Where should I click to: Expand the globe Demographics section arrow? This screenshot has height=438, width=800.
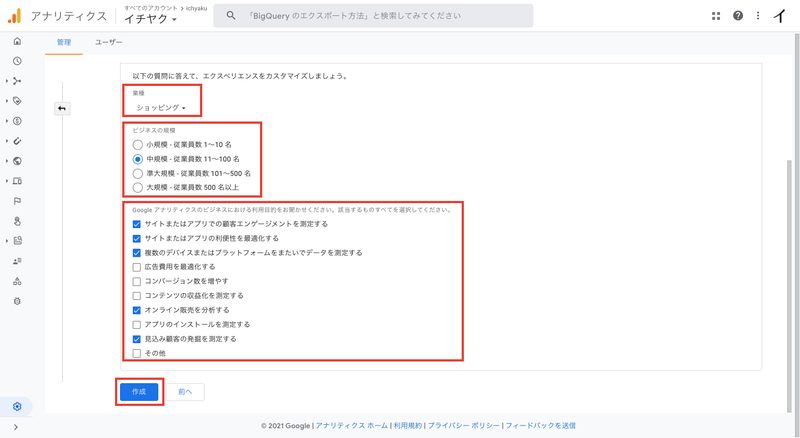coord(7,161)
